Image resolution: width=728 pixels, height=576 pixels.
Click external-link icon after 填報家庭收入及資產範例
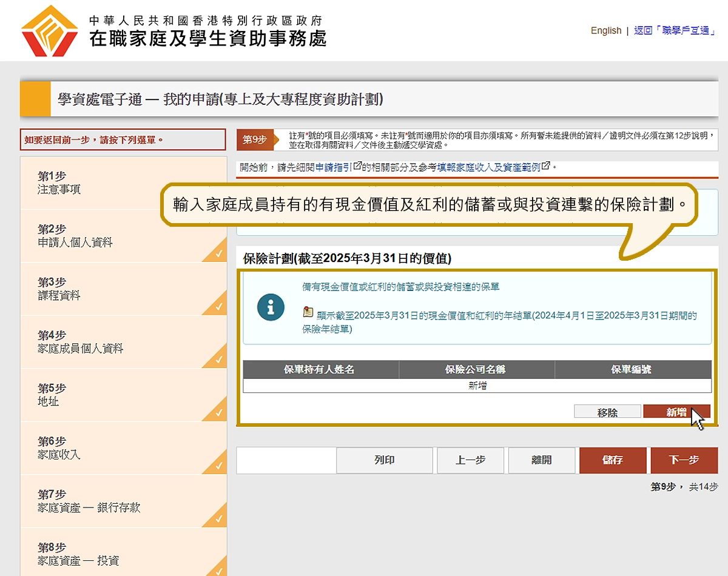[x=546, y=166]
